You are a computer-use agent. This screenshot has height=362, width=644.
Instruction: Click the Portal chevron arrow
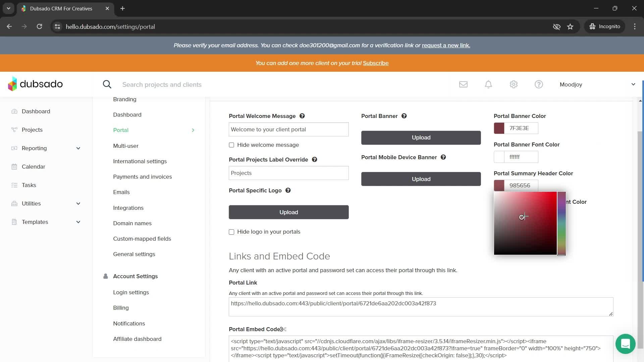click(x=193, y=130)
